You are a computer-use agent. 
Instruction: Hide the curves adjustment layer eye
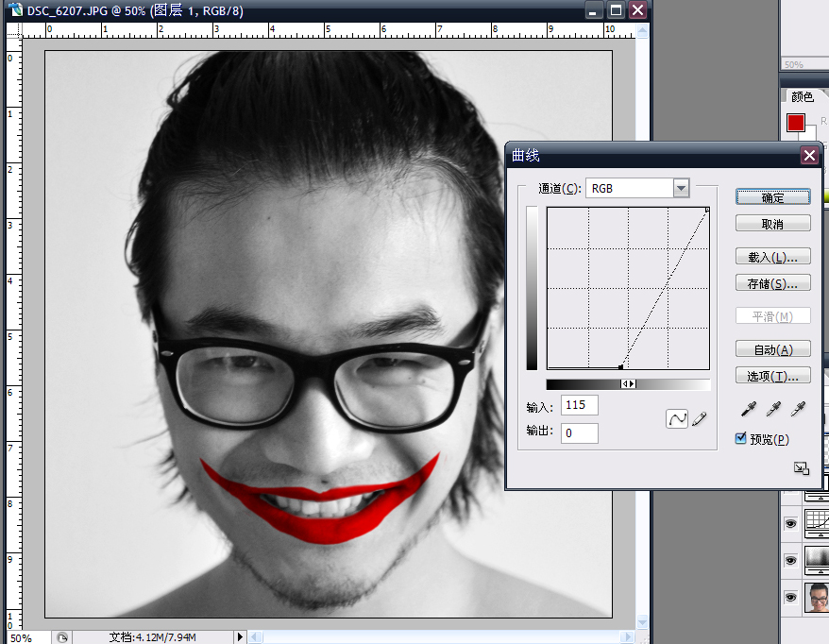(791, 523)
